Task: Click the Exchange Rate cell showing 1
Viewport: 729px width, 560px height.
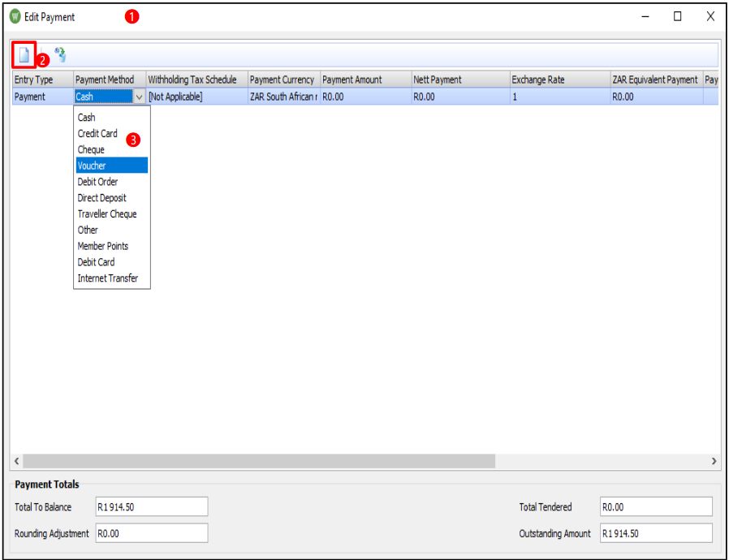Action: pyautogui.click(x=560, y=97)
